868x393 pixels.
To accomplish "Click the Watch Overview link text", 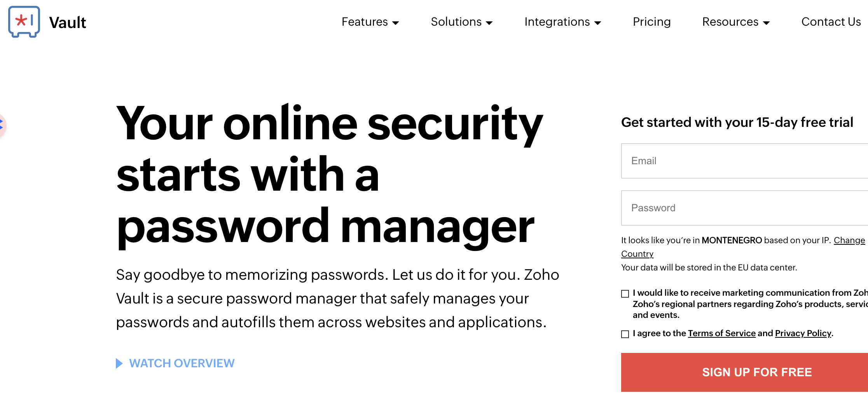I will (182, 363).
